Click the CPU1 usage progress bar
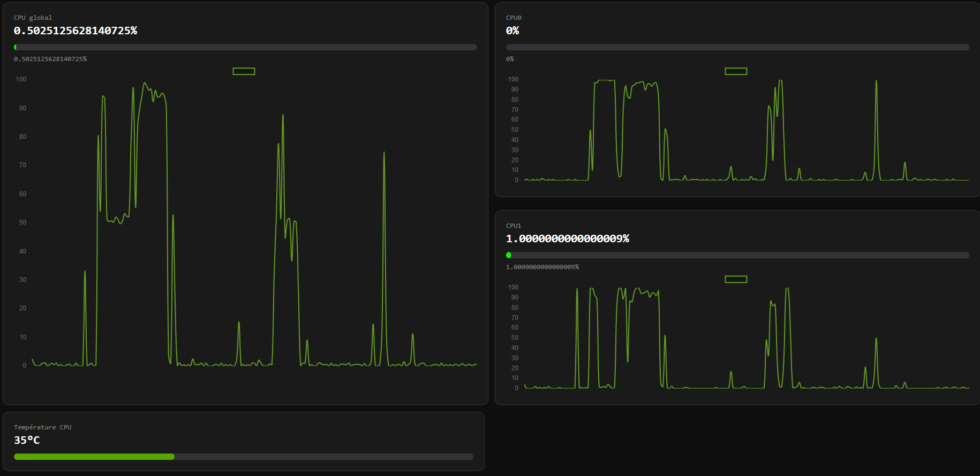This screenshot has width=980, height=476. click(737, 255)
